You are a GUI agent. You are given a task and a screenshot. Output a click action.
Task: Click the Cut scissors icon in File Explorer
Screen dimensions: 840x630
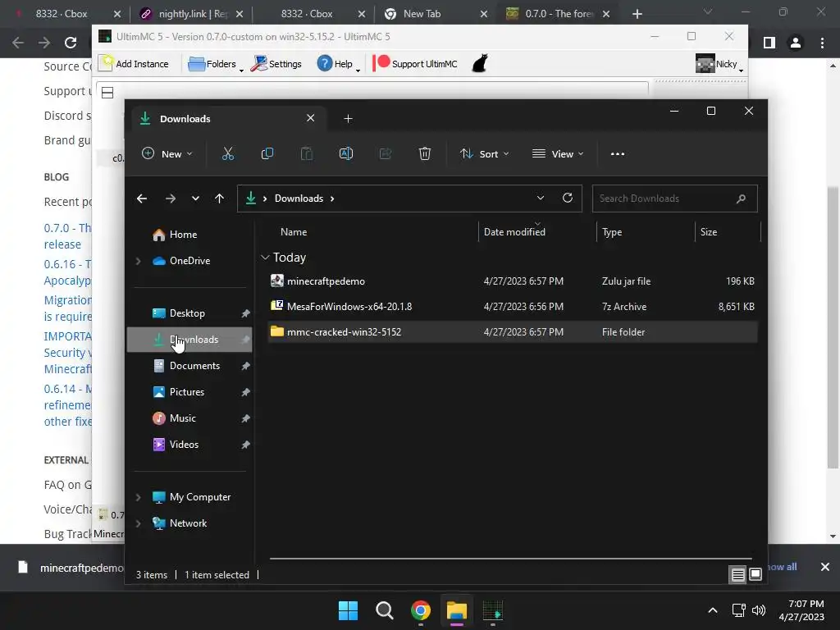click(x=228, y=153)
